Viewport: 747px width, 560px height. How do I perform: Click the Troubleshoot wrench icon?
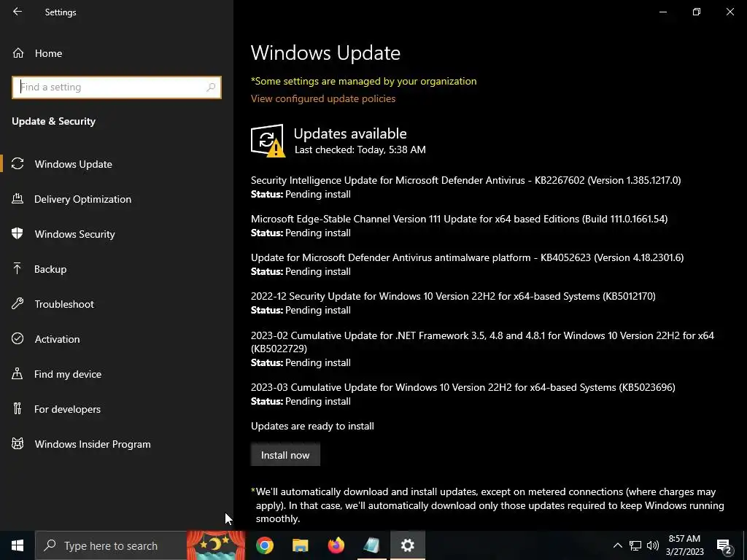click(x=18, y=304)
